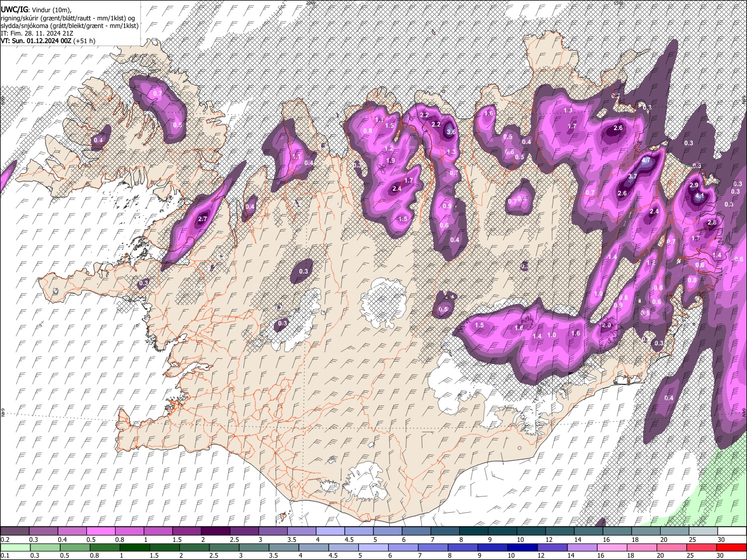Click the '0.2' label on upper scale

point(5,540)
